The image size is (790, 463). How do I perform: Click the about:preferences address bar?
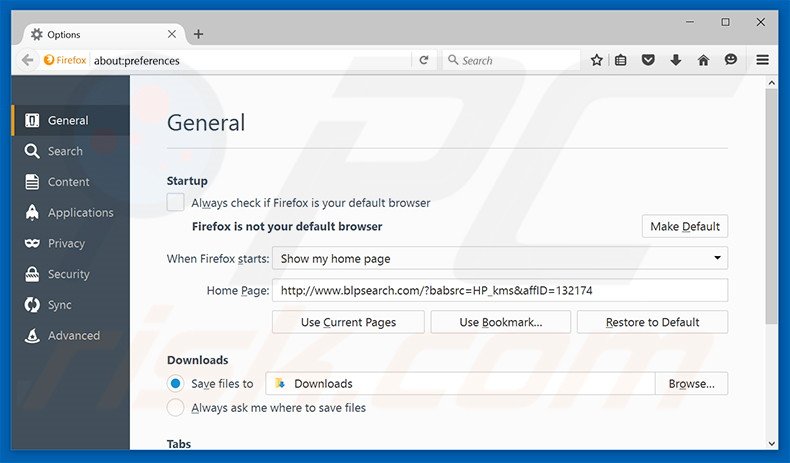252,60
